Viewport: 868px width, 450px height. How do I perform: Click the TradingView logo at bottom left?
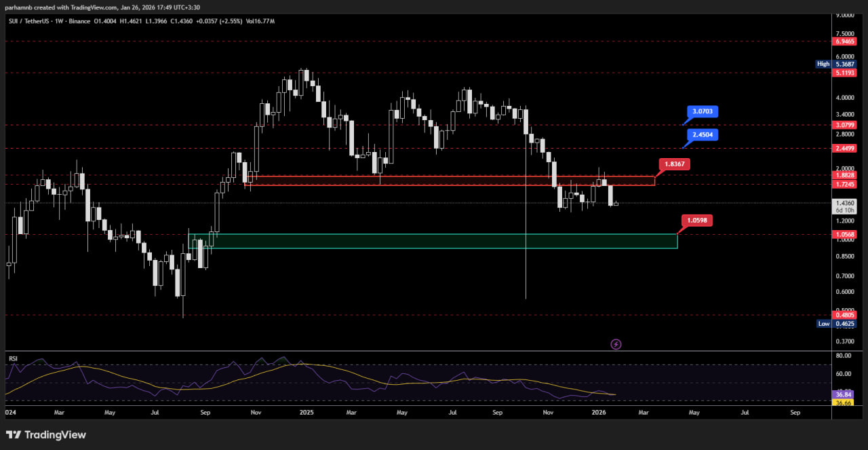tap(46, 434)
